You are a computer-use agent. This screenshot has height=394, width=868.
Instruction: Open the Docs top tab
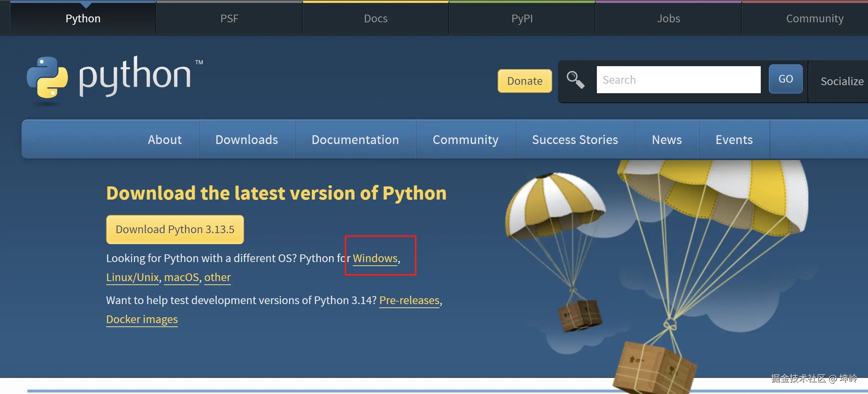click(x=375, y=18)
